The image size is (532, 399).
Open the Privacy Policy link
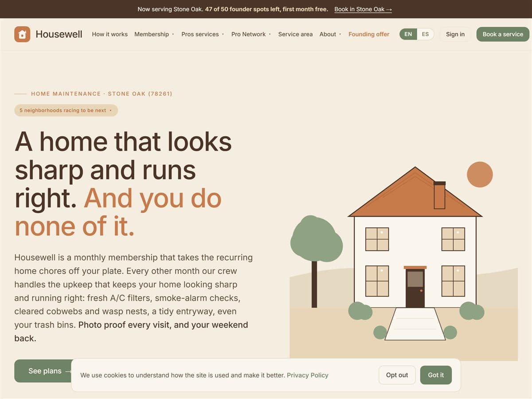tap(308, 375)
